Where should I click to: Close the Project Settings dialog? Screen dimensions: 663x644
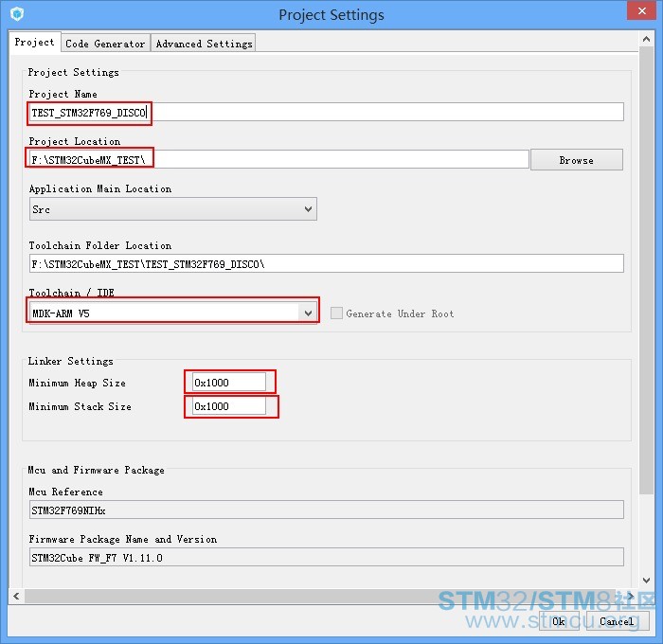641,10
